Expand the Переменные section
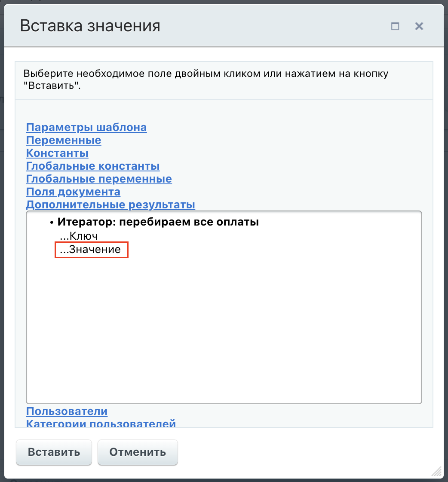448x482 pixels. click(x=63, y=140)
